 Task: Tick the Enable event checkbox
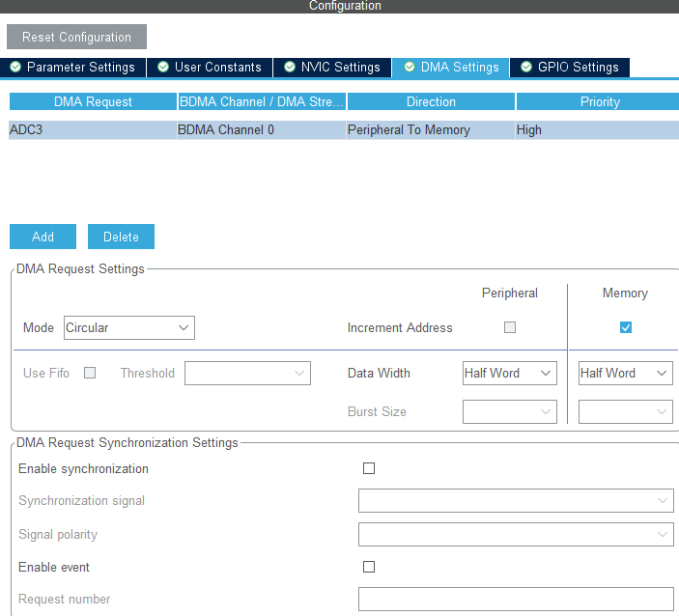(369, 567)
